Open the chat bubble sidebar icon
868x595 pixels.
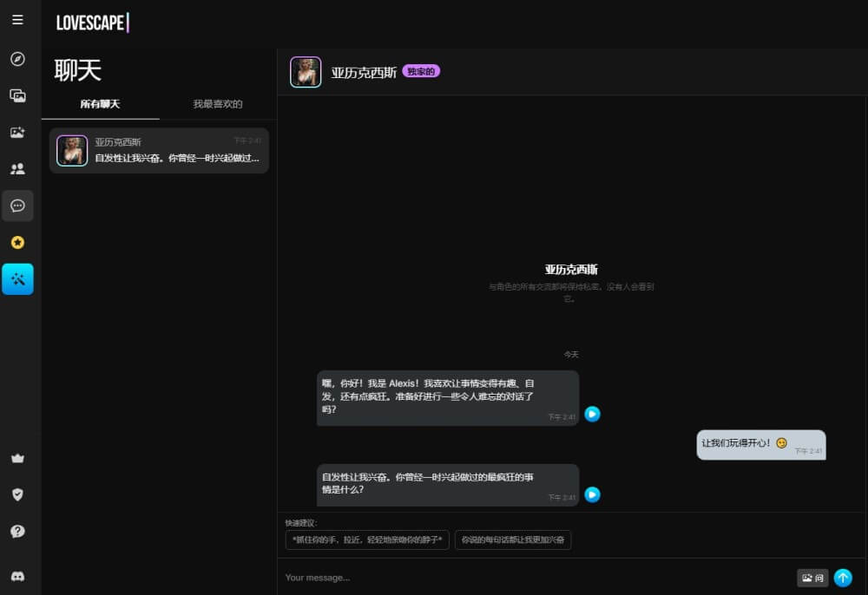pyautogui.click(x=17, y=206)
